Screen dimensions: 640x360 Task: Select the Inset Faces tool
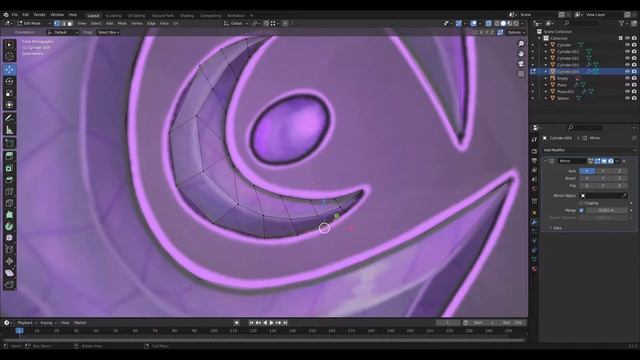(9, 168)
